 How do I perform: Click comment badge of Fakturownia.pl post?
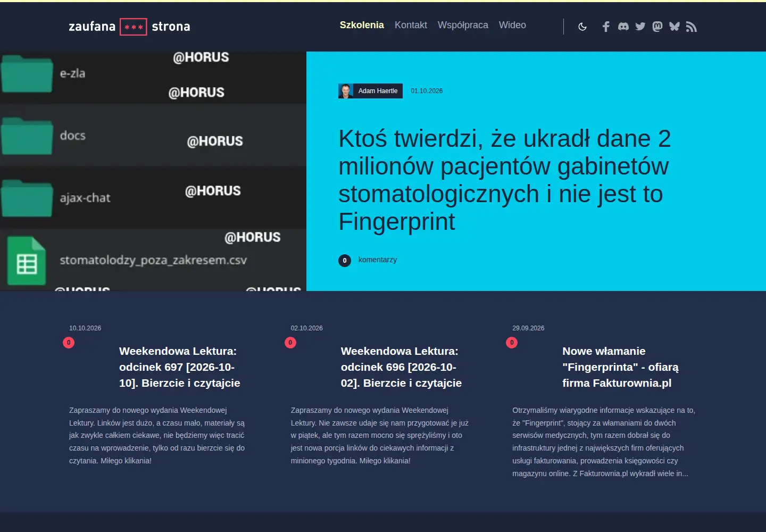[512, 343]
